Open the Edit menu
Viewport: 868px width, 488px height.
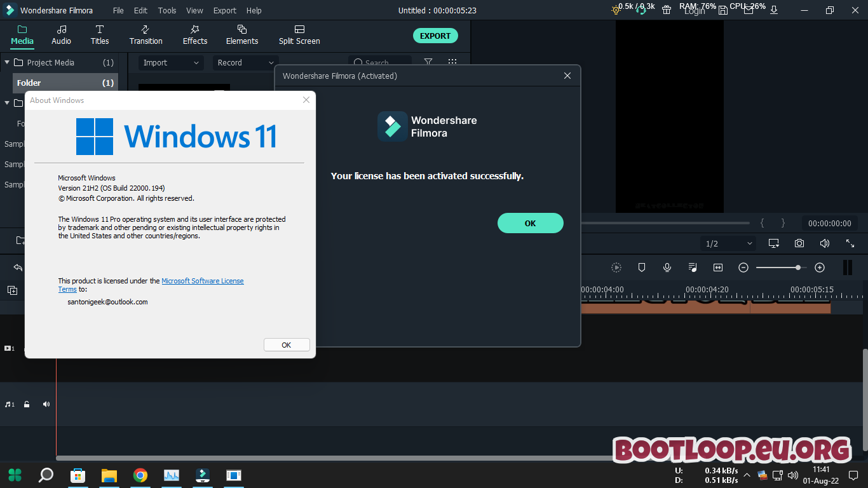tap(140, 10)
